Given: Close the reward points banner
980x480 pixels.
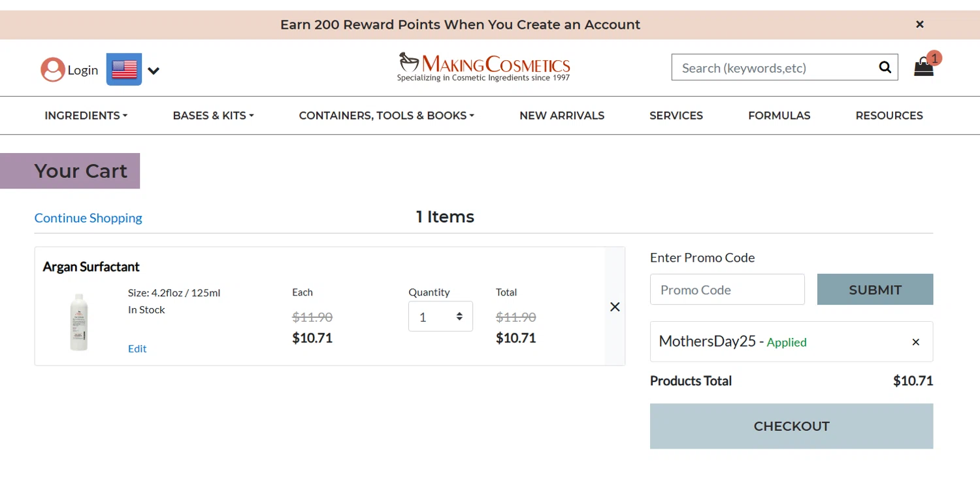Looking at the screenshot, I should click(919, 25).
